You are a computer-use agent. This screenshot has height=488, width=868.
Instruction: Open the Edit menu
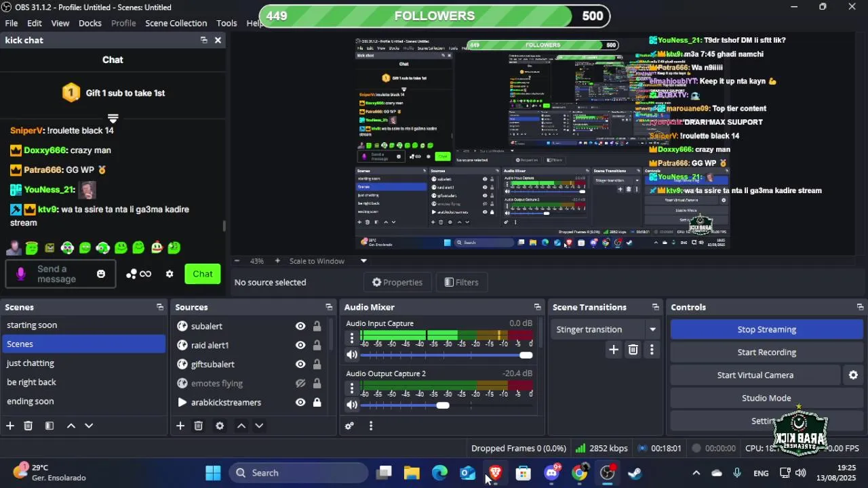click(x=35, y=23)
